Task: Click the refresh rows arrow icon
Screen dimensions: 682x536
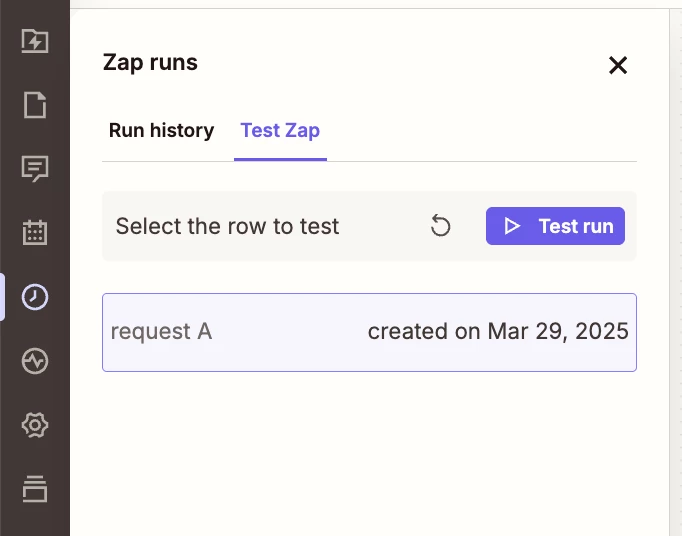Action: tap(440, 226)
